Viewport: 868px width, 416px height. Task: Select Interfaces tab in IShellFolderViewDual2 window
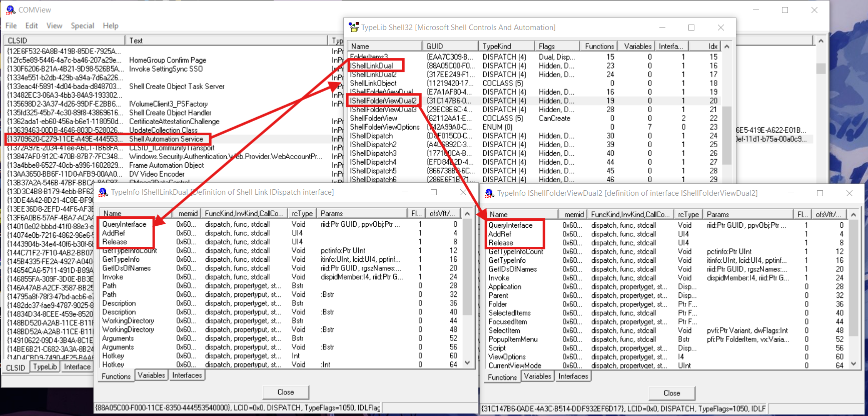tap(573, 376)
